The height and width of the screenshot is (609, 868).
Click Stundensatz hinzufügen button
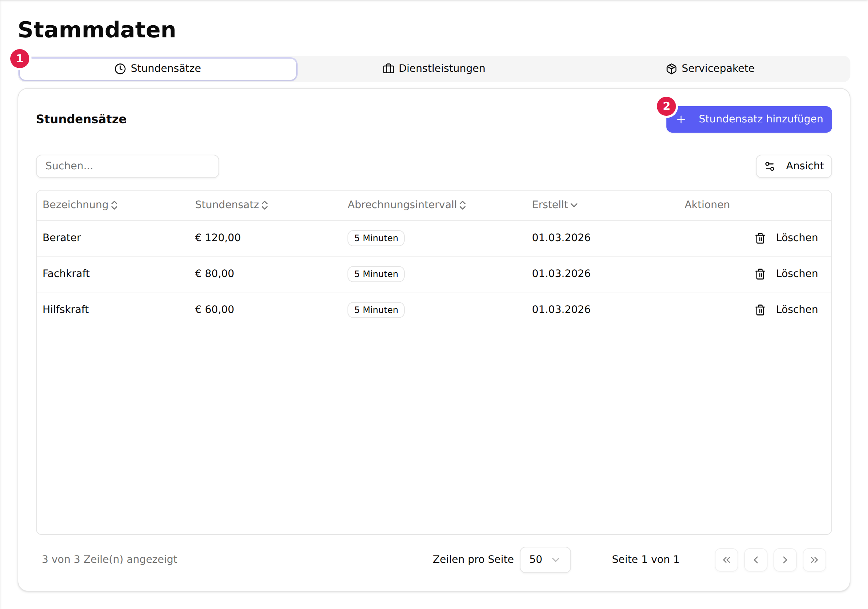749,119
